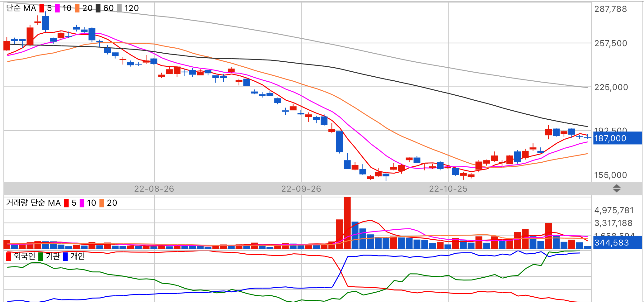Viewport: 644px width, 306px height.
Task: Click the magenta MA 10 color swatch
Action: click(57, 8)
